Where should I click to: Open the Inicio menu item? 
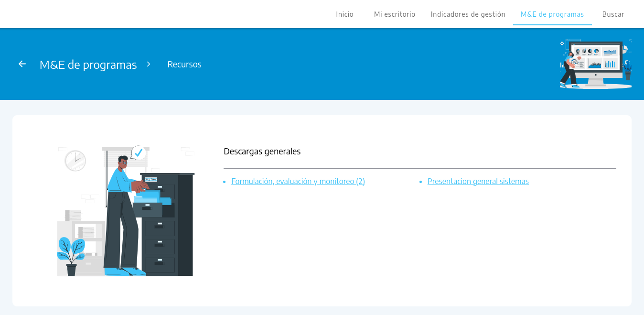click(x=344, y=14)
